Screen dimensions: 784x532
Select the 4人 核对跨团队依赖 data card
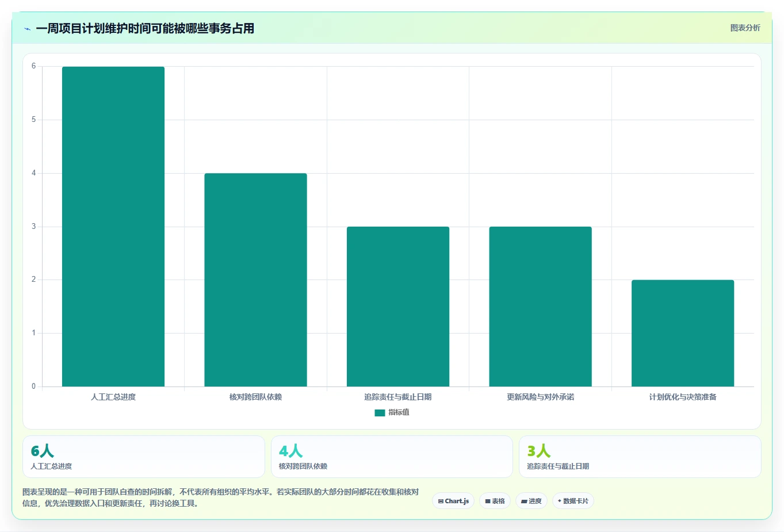point(392,457)
